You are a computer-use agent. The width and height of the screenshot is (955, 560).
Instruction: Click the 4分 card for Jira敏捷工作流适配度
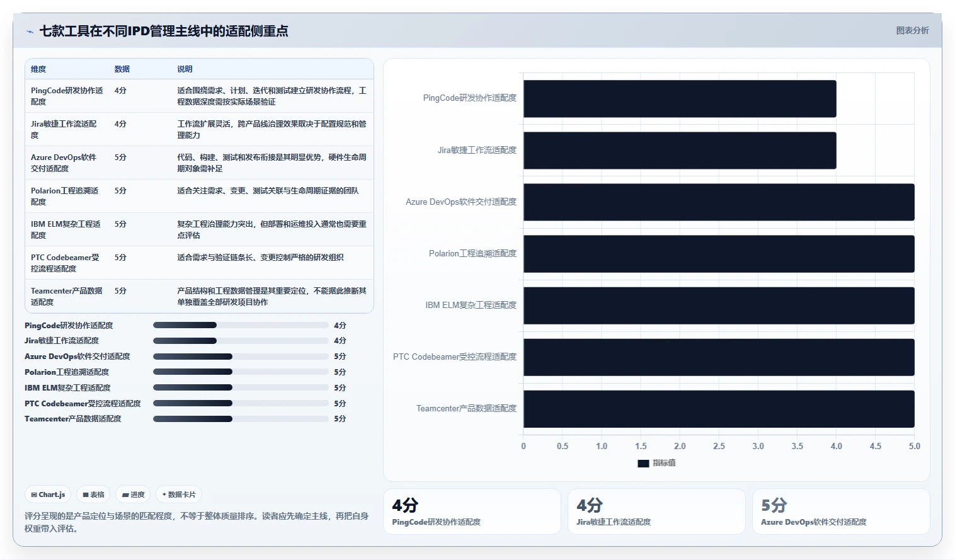[656, 511]
